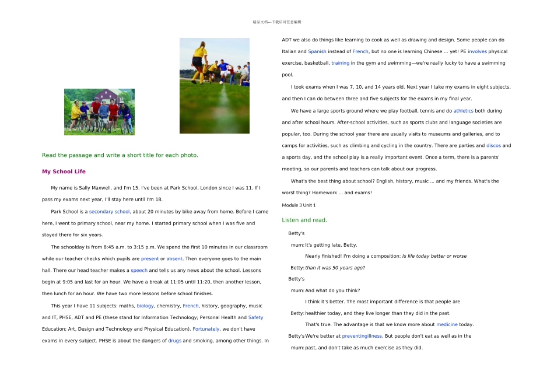The image size is (554, 392).
Task: Click blue 'French' in the subjects list
Action: click(191, 306)
